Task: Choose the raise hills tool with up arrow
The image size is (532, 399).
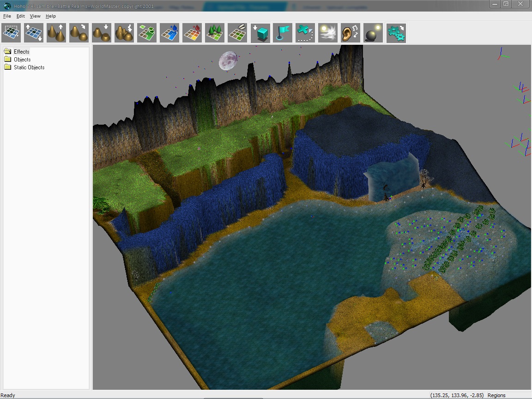Action: 56,33
